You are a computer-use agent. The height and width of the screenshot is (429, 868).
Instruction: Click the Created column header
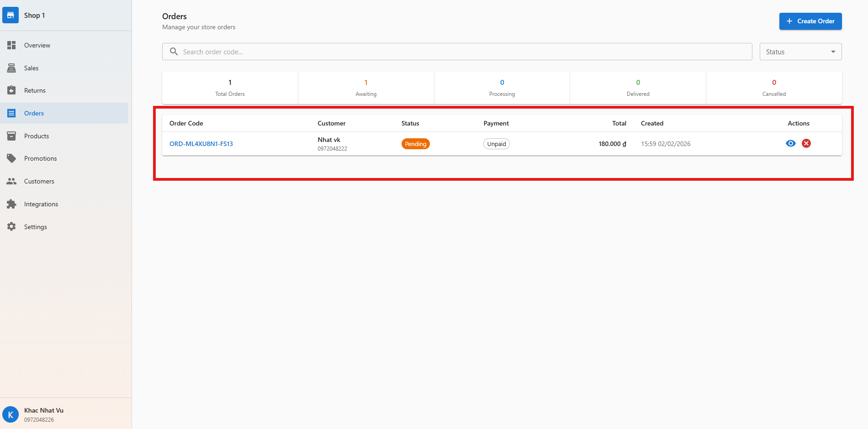[x=652, y=123]
